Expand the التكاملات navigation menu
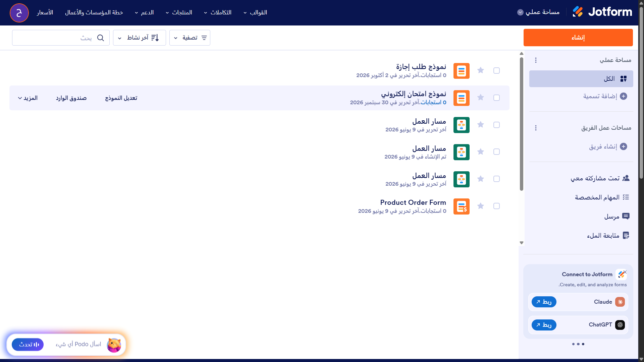This screenshot has height=362, width=644. coord(218,12)
